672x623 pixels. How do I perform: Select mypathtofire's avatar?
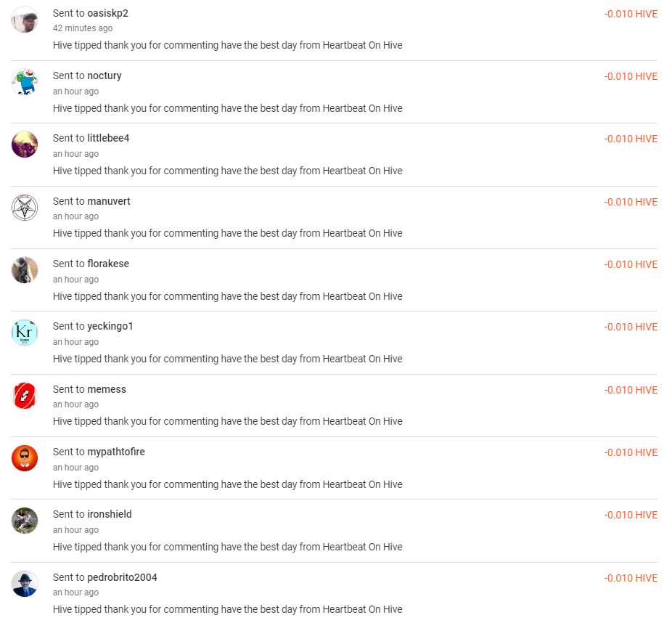coord(25,458)
